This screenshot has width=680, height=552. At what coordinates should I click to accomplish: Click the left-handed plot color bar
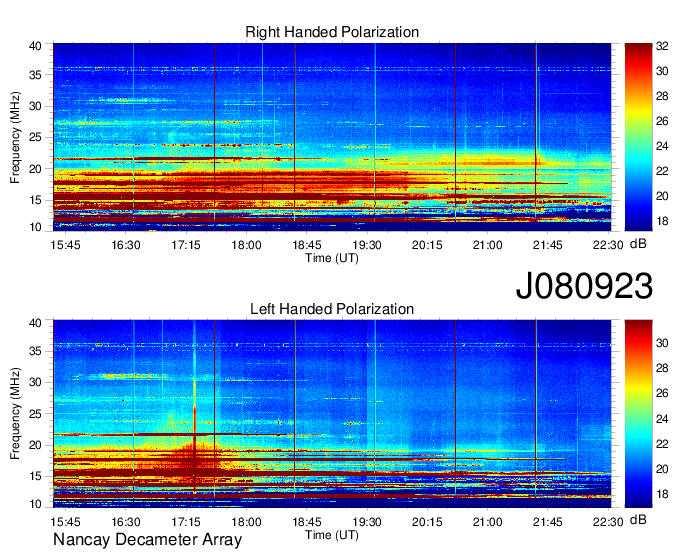[x=638, y=414]
